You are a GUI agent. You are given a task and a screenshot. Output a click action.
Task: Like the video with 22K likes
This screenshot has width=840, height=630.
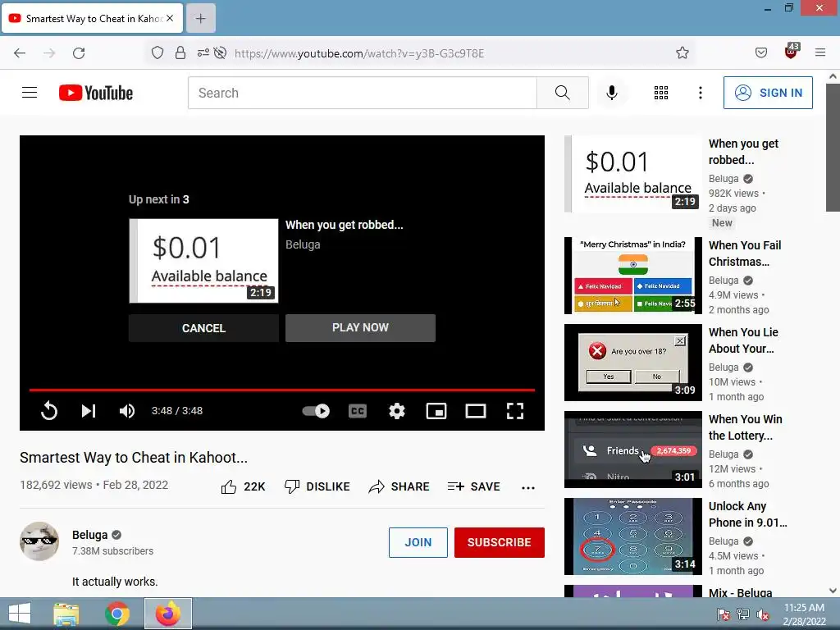tap(243, 486)
